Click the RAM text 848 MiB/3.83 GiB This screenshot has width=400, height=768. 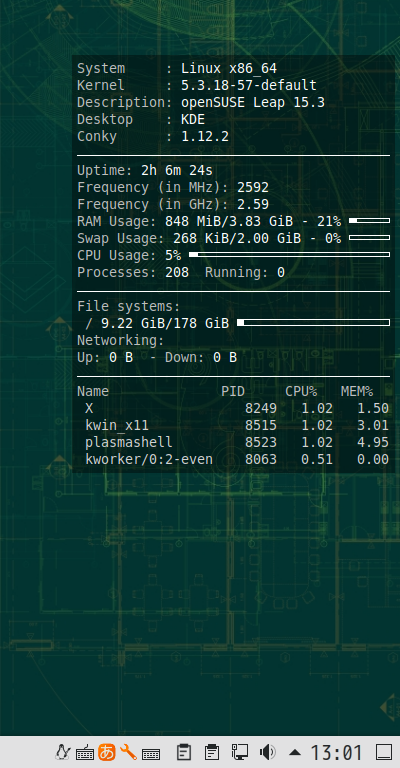pos(229,221)
